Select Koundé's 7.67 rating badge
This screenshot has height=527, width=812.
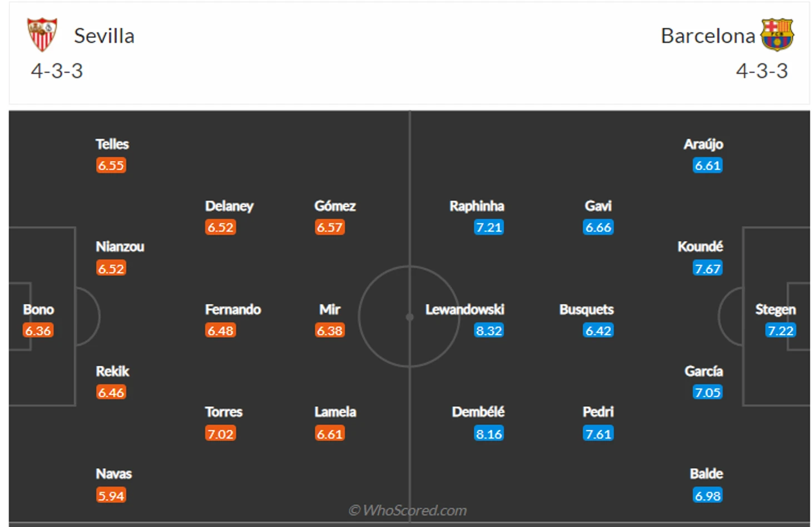click(x=707, y=269)
